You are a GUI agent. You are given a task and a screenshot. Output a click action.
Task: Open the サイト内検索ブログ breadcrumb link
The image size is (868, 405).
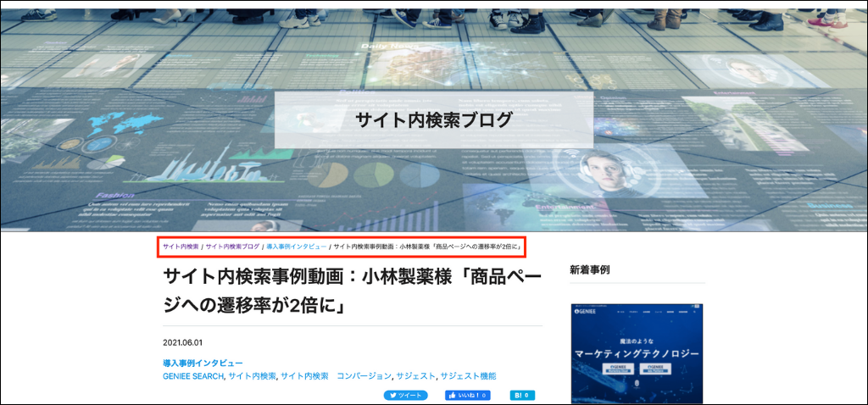(232, 247)
